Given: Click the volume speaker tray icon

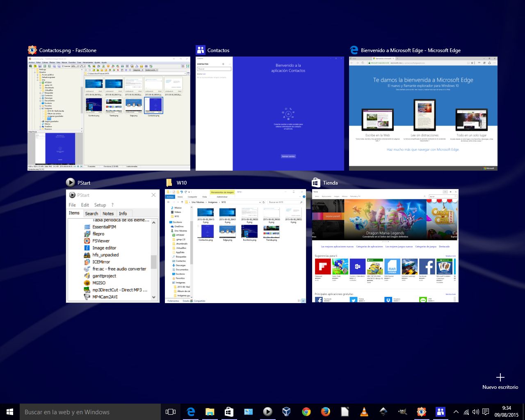Looking at the screenshot, I should (475, 412).
